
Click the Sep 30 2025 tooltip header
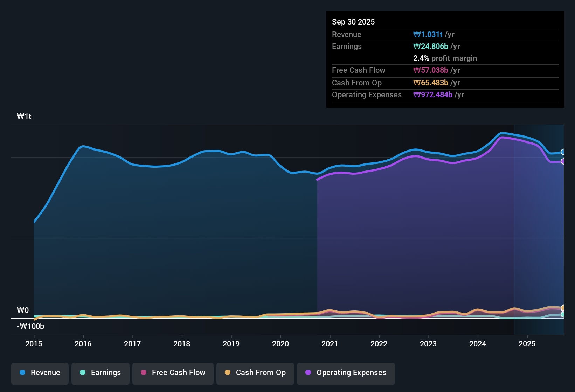(x=353, y=22)
